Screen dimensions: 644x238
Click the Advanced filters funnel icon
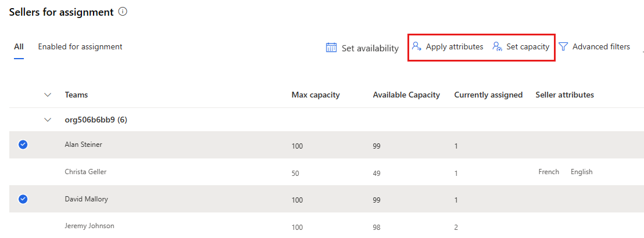[x=563, y=47]
